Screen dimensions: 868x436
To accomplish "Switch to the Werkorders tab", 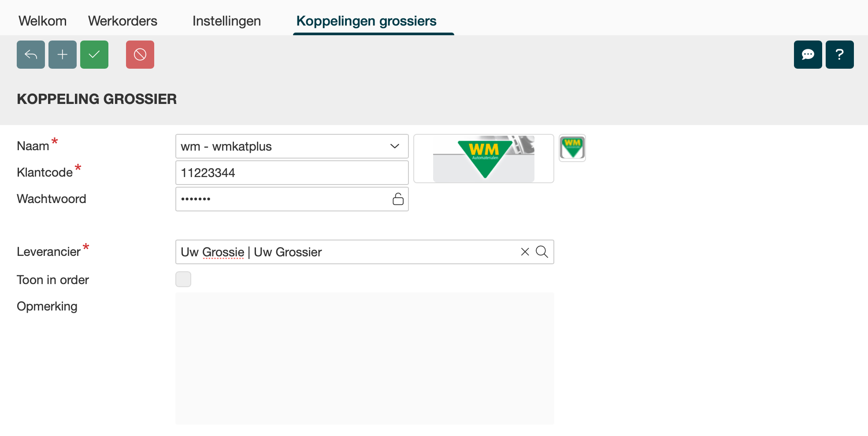I will coord(122,21).
